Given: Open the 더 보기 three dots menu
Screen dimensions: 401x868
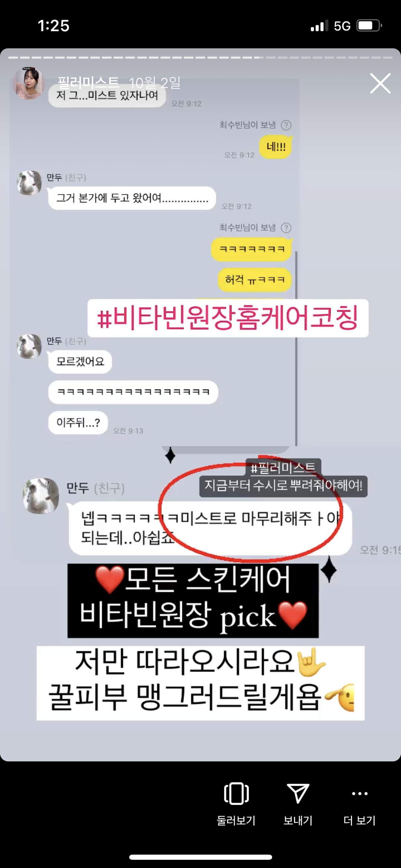Looking at the screenshot, I should click(x=359, y=794).
